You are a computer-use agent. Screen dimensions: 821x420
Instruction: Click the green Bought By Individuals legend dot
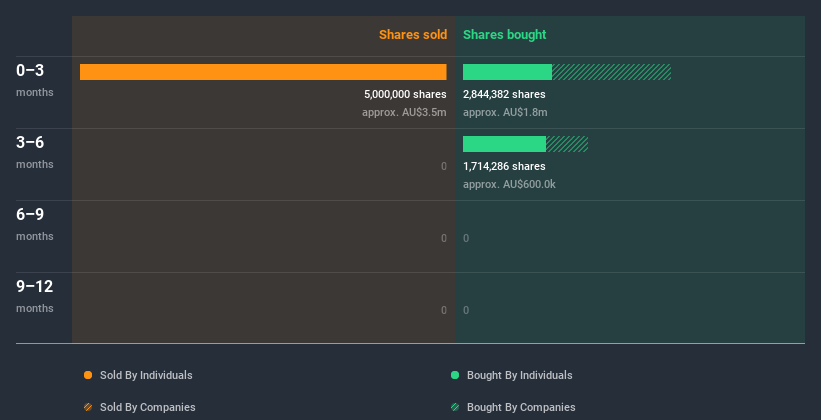coord(455,375)
